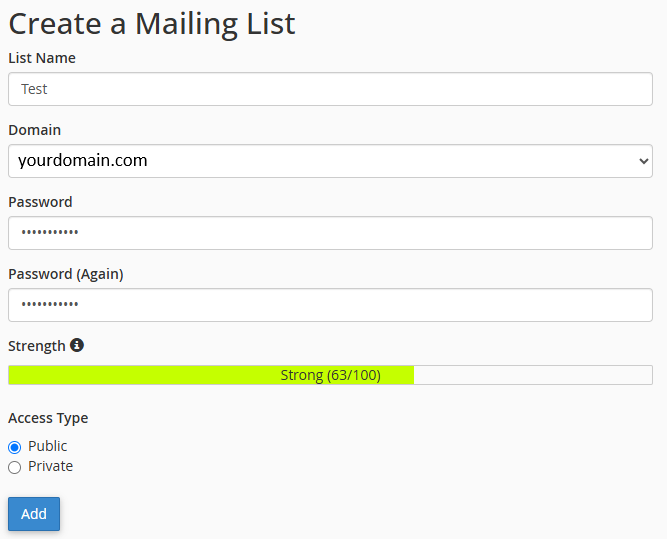Click the "Domain" label text

[x=35, y=130]
